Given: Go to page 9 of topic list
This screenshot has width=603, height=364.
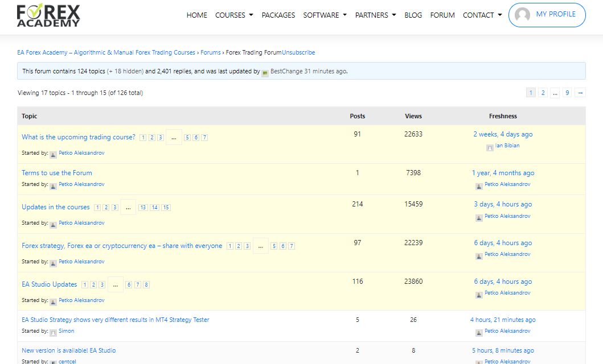Looking at the screenshot, I should [x=567, y=93].
